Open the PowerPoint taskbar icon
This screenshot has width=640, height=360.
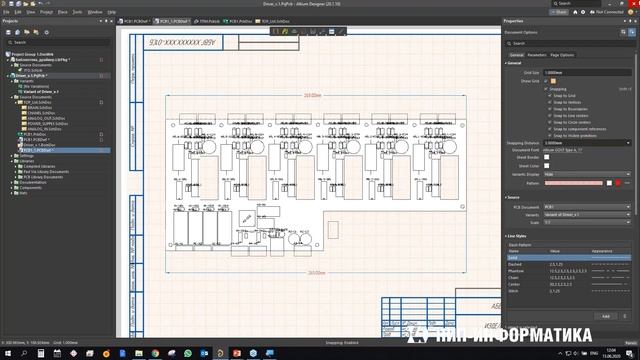[237, 353]
